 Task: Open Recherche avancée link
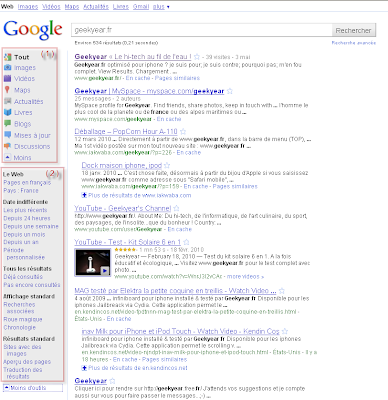(353, 43)
